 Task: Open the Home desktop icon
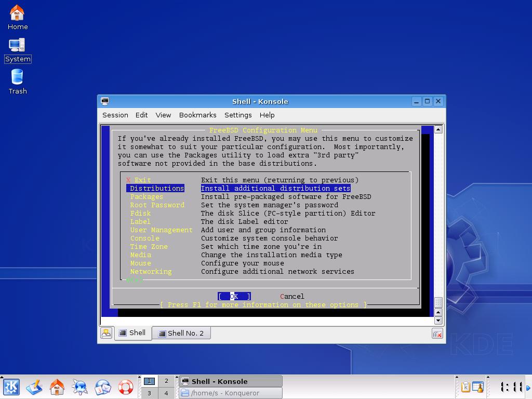(x=17, y=17)
